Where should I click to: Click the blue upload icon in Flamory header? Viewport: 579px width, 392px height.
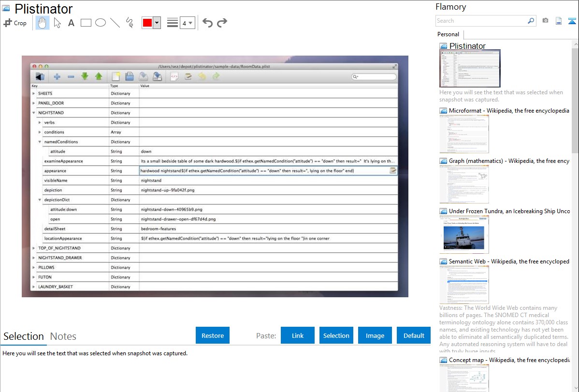tap(572, 21)
